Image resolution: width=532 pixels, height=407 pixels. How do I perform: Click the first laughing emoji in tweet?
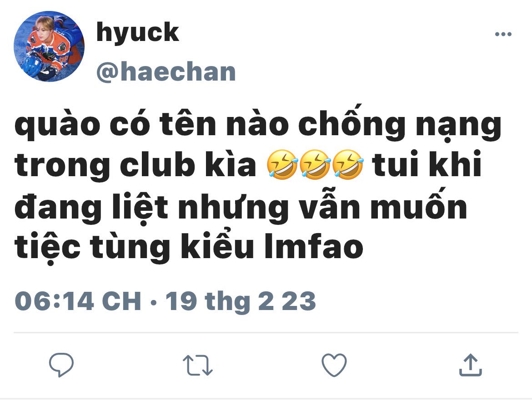tap(282, 164)
